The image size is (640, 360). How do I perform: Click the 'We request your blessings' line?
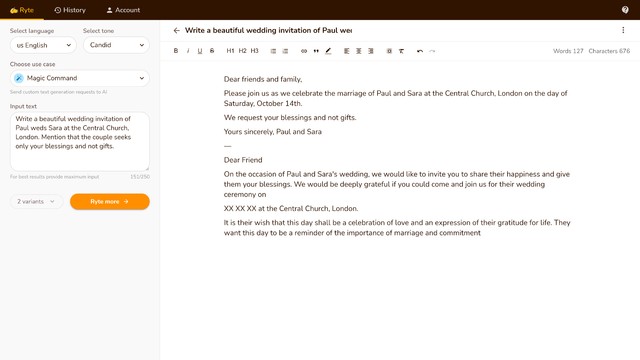pyautogui.click(x=290, y=118)
